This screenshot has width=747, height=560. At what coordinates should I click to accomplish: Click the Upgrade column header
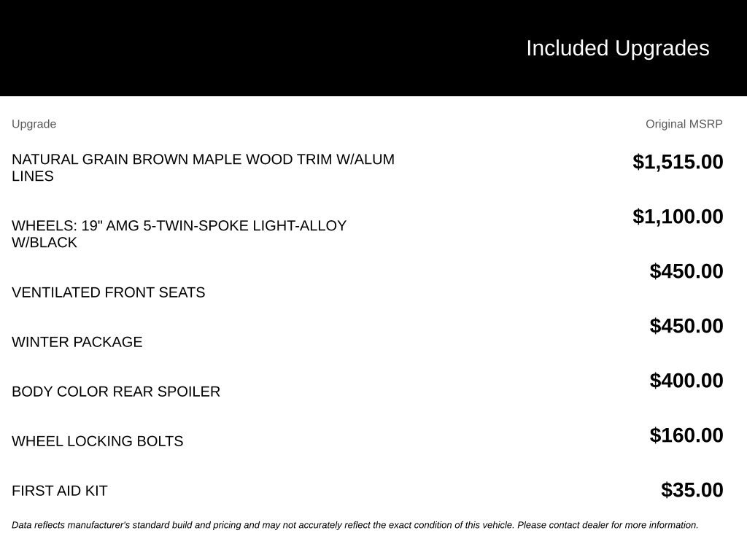pos(34,124)
